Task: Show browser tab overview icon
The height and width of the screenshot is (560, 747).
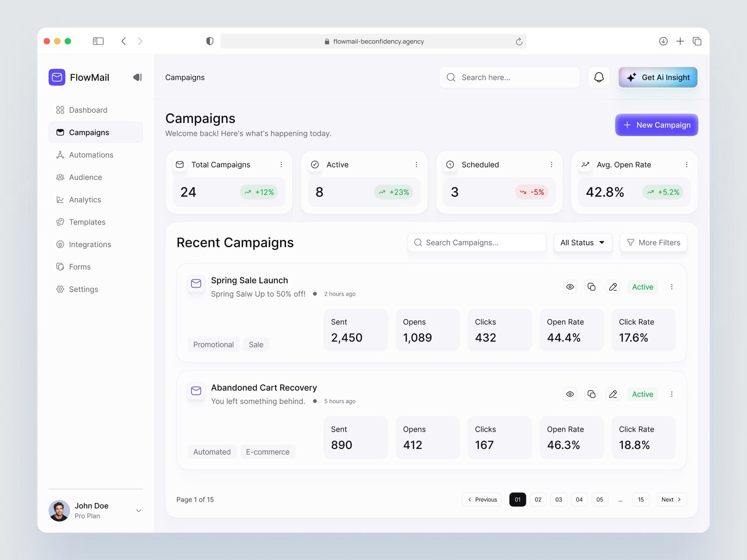Action: 697,41
